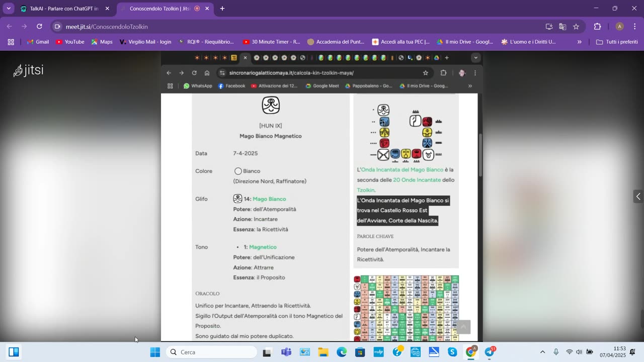This screenshot has height=362, width=644.
Task: Open Windows widgets panel
Action: 14,352
